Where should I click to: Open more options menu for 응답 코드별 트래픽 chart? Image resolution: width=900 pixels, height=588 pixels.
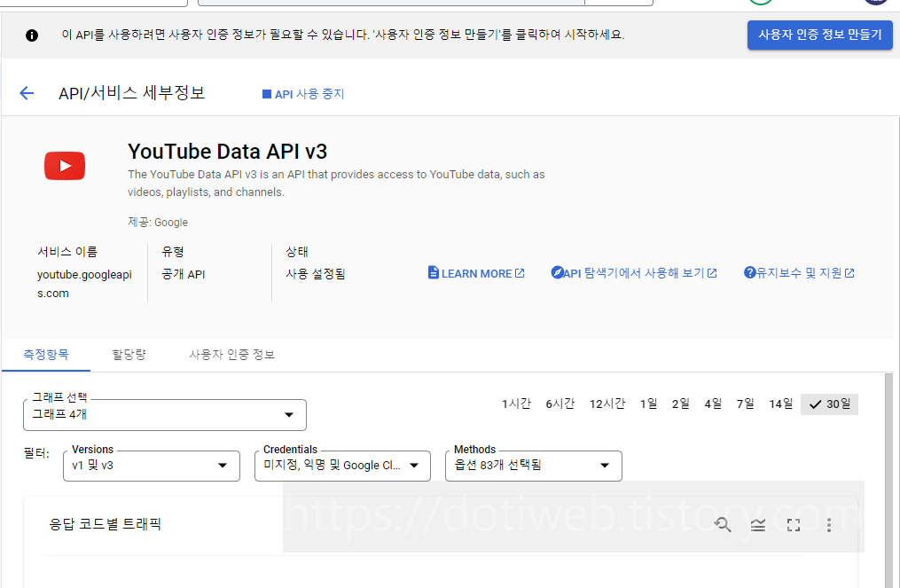(829, 525)
